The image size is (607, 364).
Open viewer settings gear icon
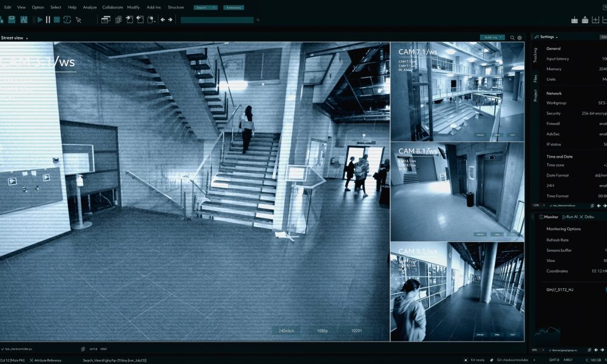click(520, 38)
